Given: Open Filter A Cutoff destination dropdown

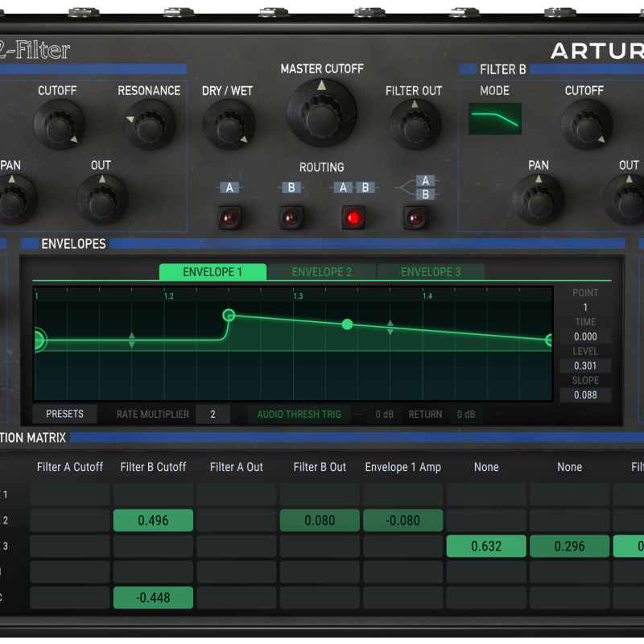Looking at the screenshot, I should tap(70, 467).
